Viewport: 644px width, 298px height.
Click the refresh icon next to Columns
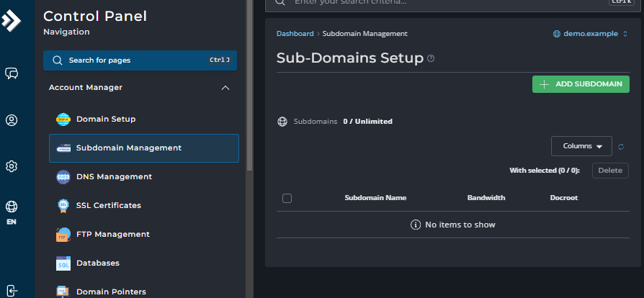621,147
